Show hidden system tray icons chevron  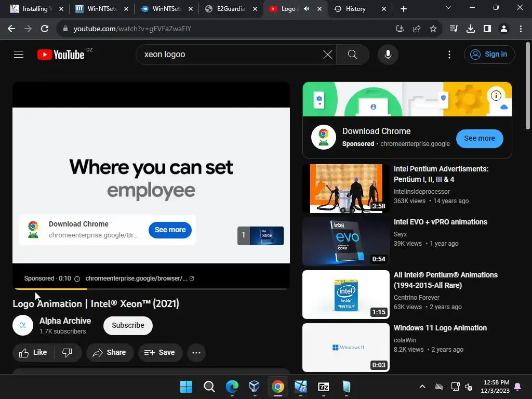click(x=422, y=387)
